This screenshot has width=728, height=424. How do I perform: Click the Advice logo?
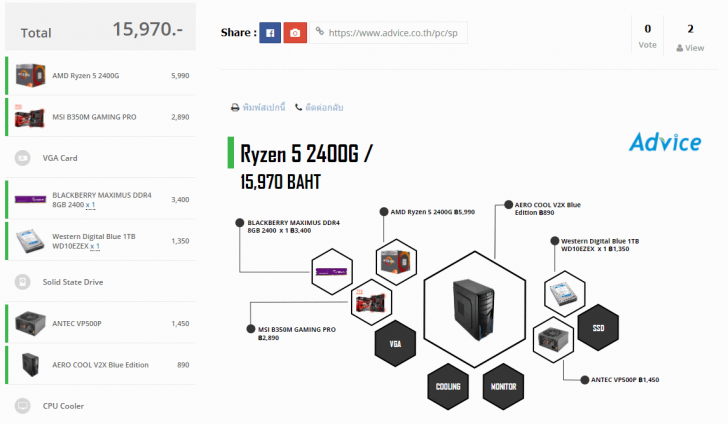665,142
